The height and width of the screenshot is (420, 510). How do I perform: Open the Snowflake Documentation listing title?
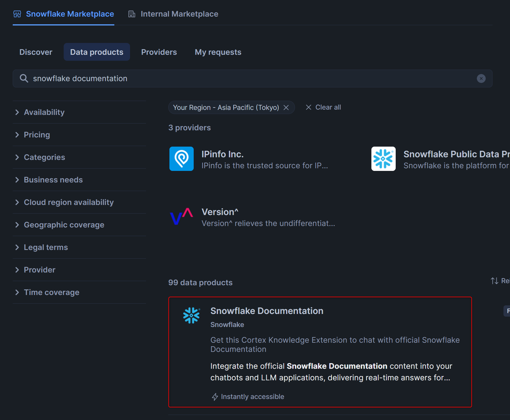pos(267,311)
